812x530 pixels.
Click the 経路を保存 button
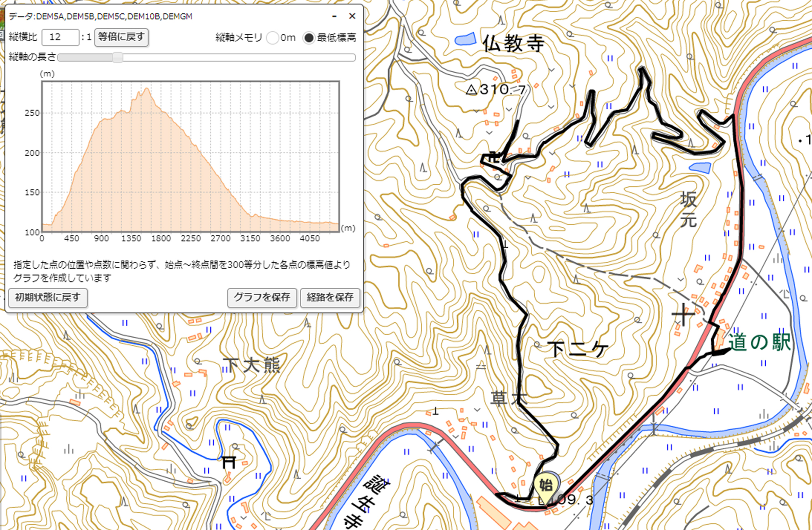tap(330, 297)
